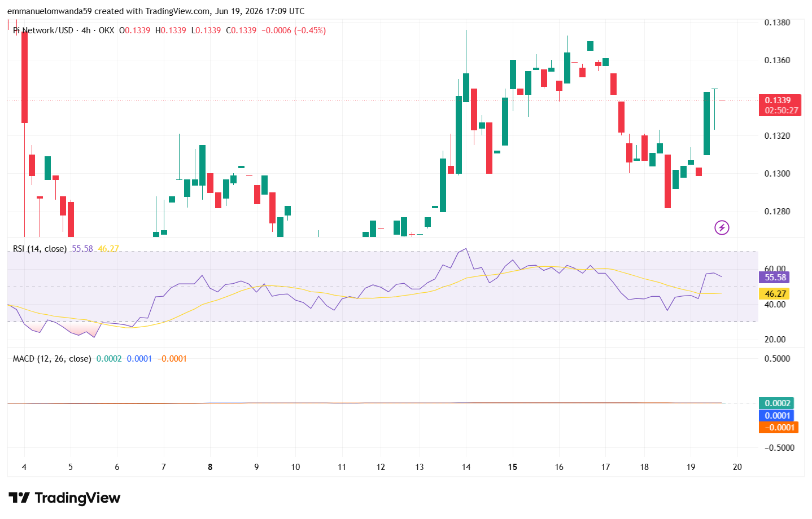Click the MACD (12, 26, close) legend label

point(52,359)
